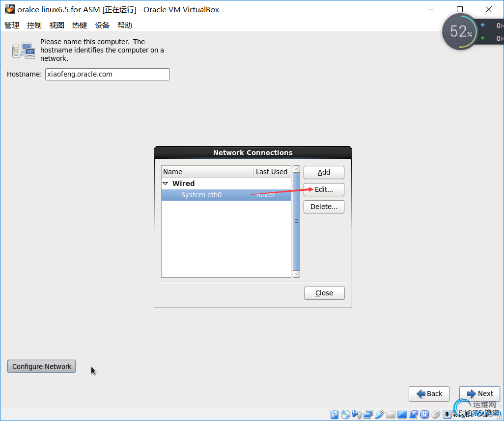
Task: Click the Hostname input field
Action: pos(108,74)
